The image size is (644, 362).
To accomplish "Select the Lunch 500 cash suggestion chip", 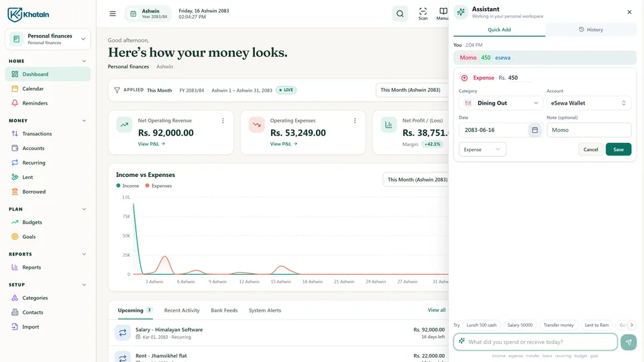I will click(482, 325).
